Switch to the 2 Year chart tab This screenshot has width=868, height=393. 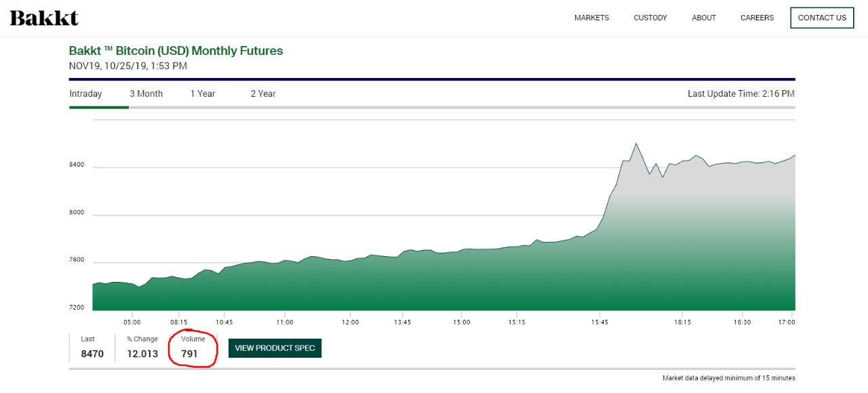tap(263, 94)
